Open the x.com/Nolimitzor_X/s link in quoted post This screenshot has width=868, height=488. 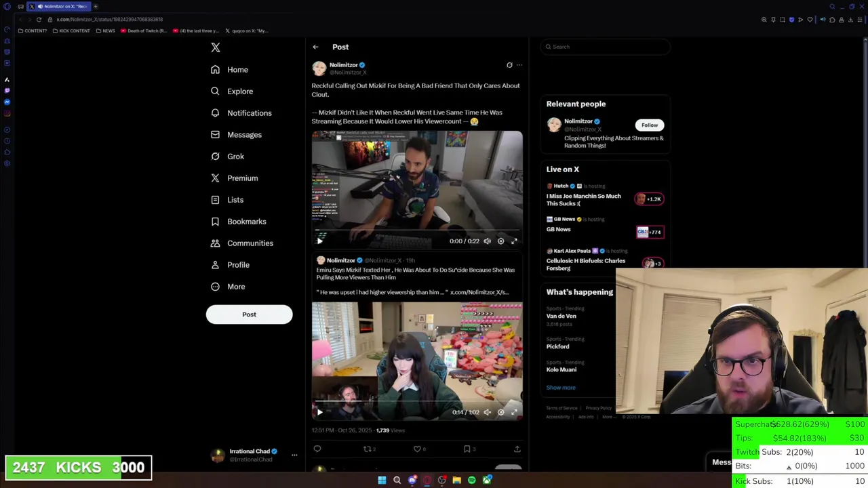(479, 292)
